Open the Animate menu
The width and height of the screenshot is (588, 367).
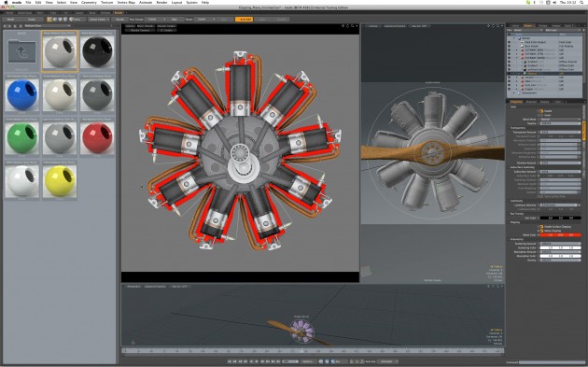tap(146, 2)
